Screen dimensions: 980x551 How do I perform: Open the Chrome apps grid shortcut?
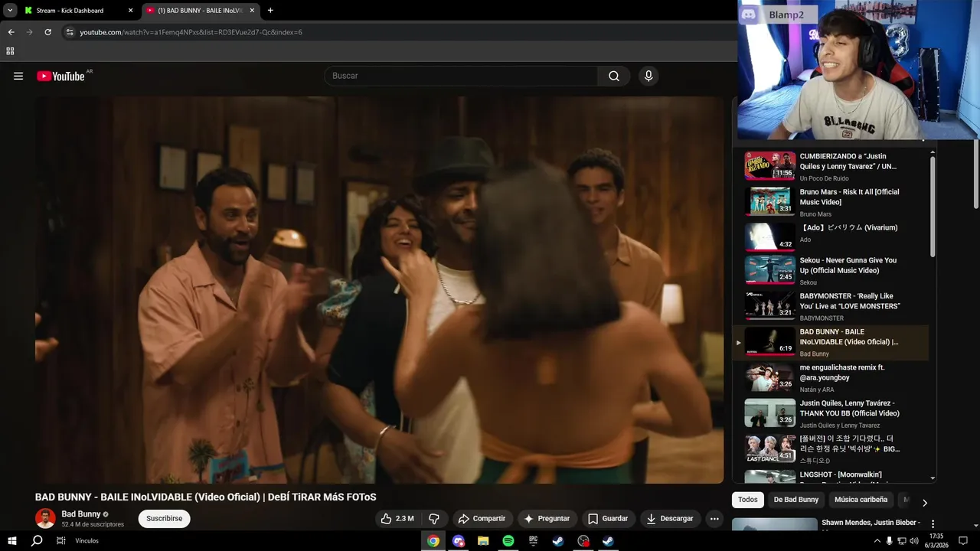[10, 51]
